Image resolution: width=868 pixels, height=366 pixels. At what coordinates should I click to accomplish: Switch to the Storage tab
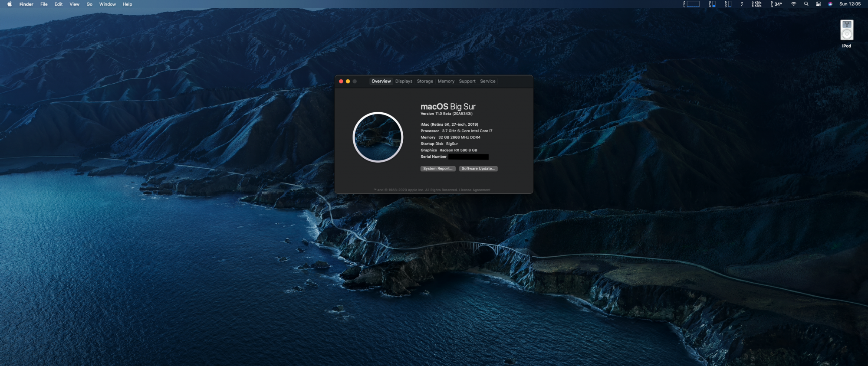coord(425,81)
